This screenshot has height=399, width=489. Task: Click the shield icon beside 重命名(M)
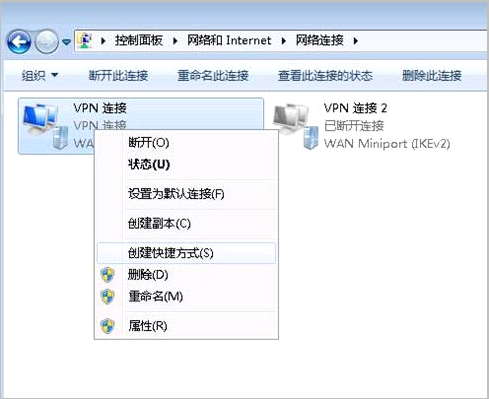[x=108, y=296]
